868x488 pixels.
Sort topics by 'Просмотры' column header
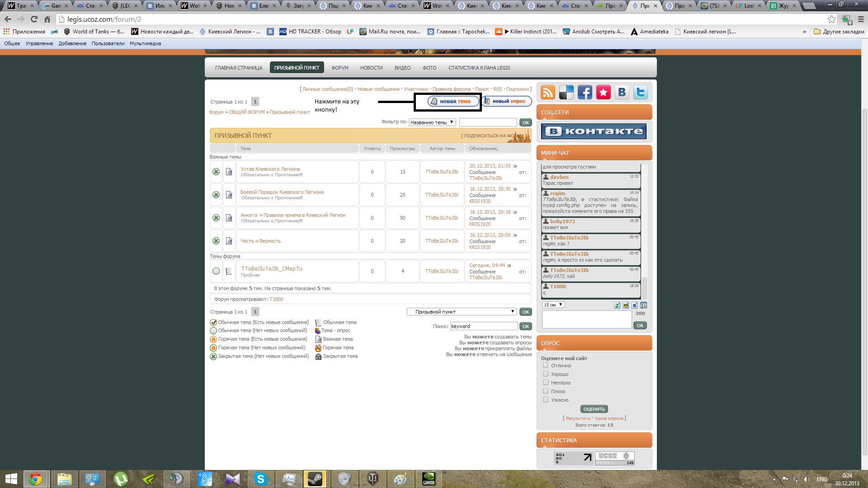pyautogui.click(x=402, y=148)
